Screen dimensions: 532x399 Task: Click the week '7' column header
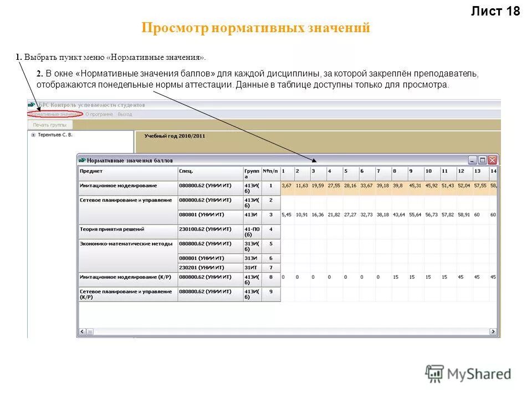click(x=383, y=173)
